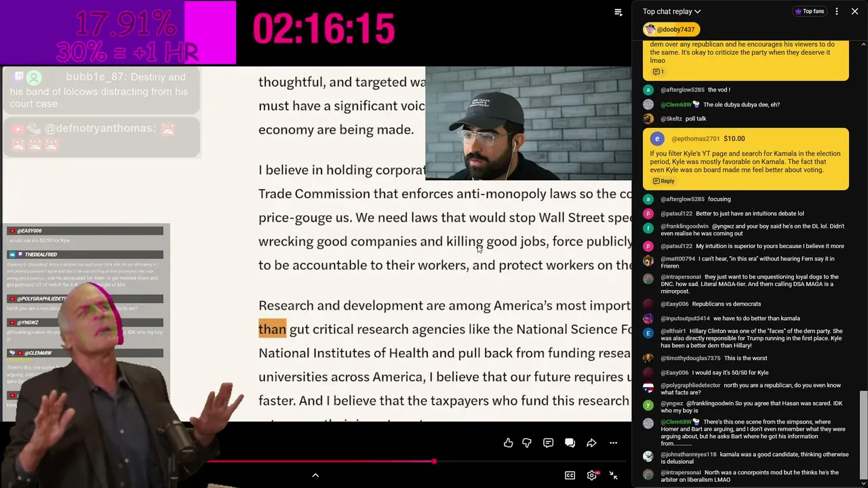Expand the 1 reply under dooby7437's message

coord(658,72)
